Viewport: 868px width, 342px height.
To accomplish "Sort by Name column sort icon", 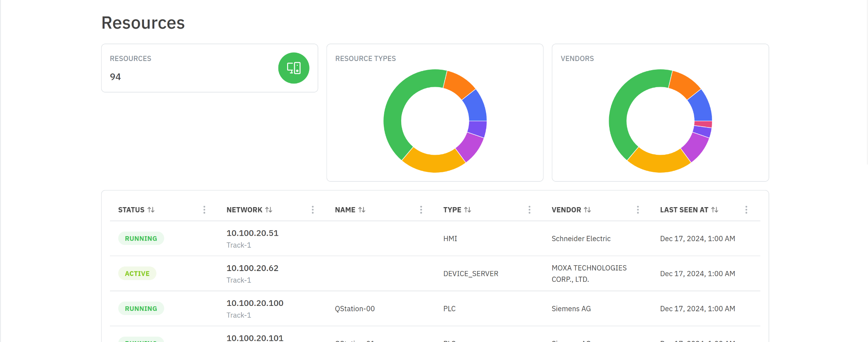I will (x=362, y=210).
